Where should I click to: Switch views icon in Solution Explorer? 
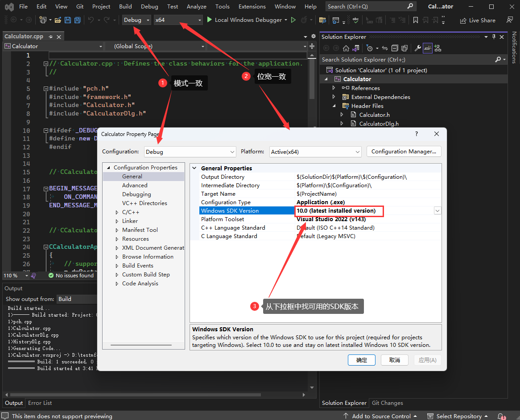355,49
